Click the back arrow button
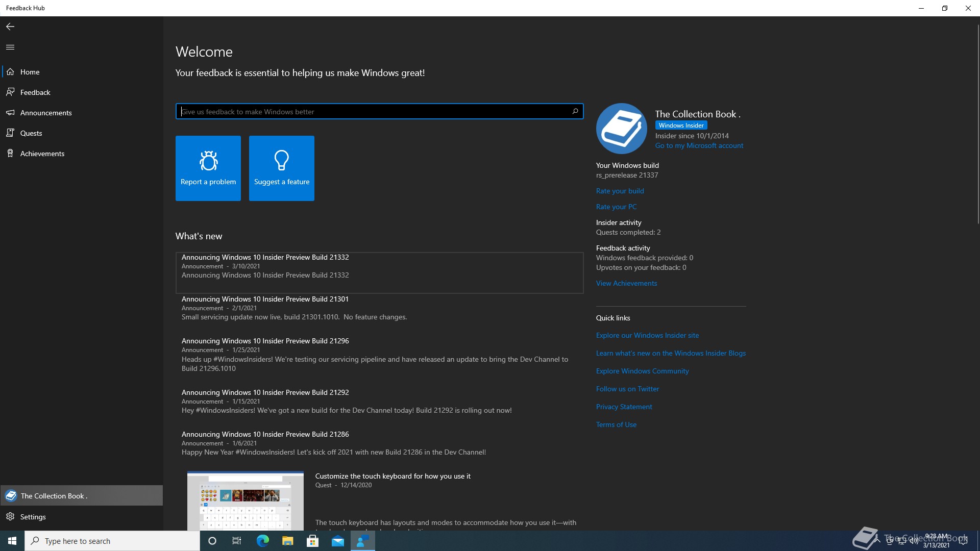This screenshot has width=980, height=551. coord(10,27)
